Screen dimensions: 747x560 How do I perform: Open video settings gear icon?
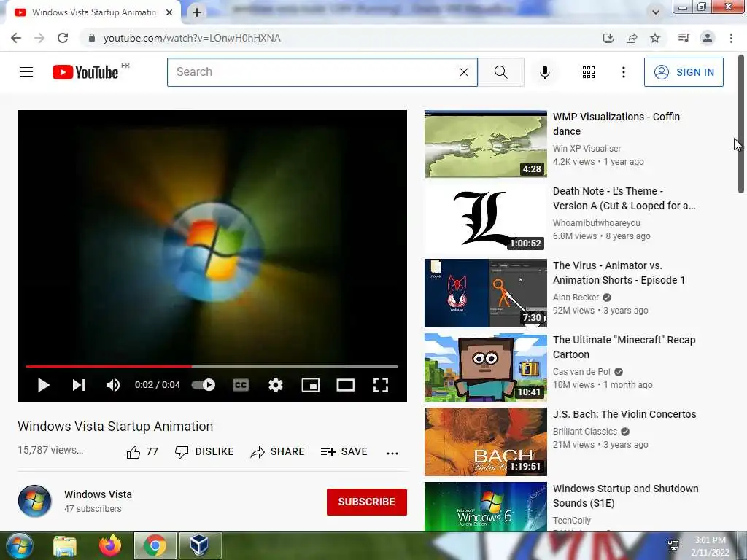coord(275,385)
